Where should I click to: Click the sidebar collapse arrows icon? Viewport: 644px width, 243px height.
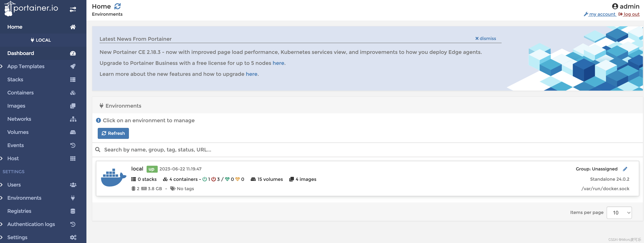tap(73, 10)
